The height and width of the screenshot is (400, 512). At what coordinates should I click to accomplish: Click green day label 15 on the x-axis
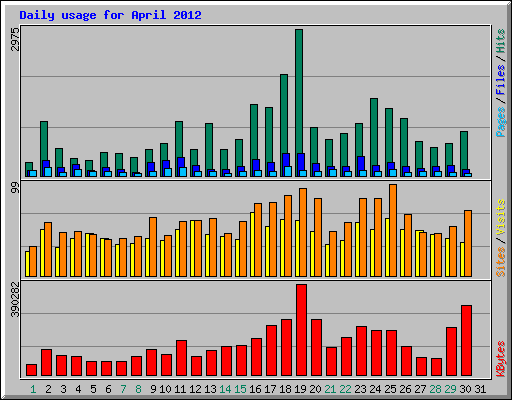coord(240,389)
